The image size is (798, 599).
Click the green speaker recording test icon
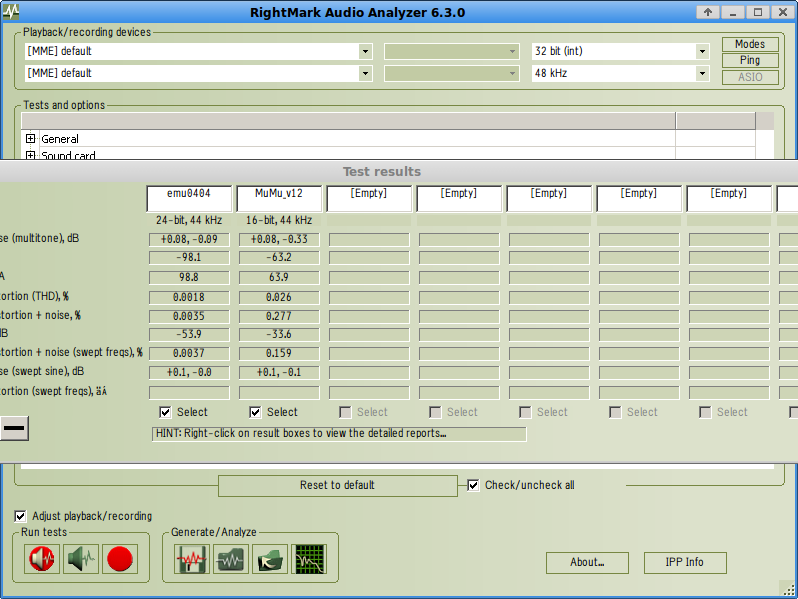81,559
